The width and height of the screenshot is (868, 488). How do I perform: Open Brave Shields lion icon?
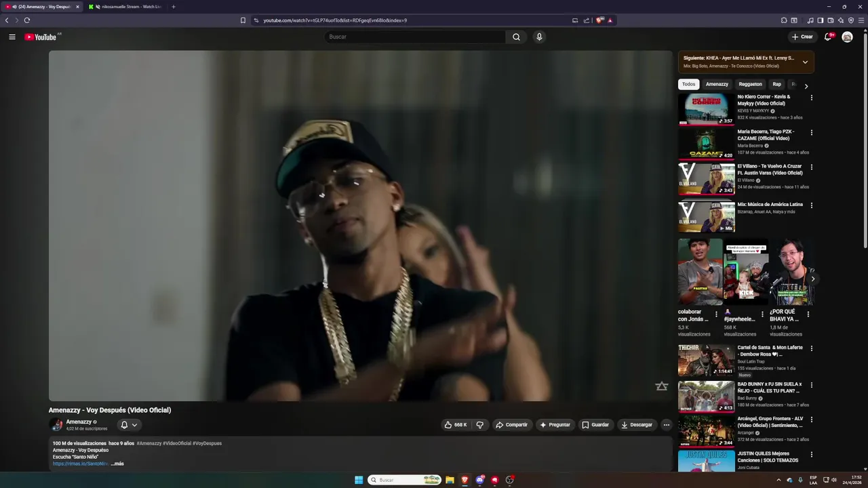599,20
